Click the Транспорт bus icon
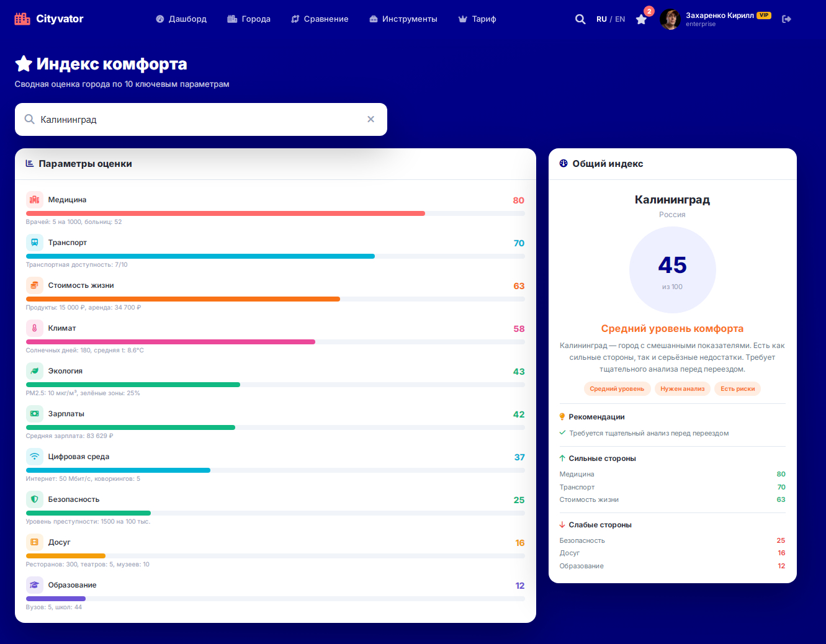826x644 pixels. [35, 243]
